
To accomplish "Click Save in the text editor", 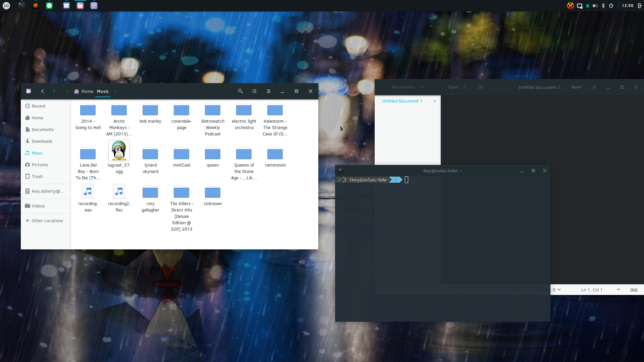I will coord(576,87).
